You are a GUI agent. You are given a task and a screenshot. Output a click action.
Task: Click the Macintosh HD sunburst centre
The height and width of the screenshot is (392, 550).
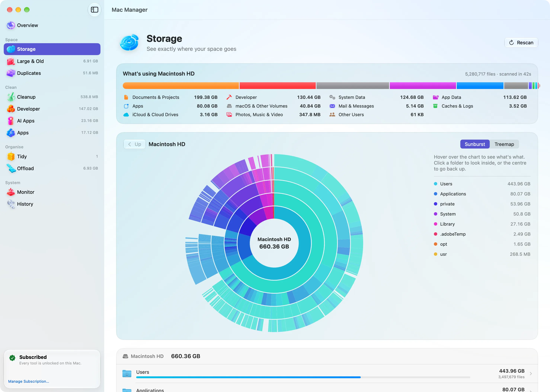tap(274, 243)
